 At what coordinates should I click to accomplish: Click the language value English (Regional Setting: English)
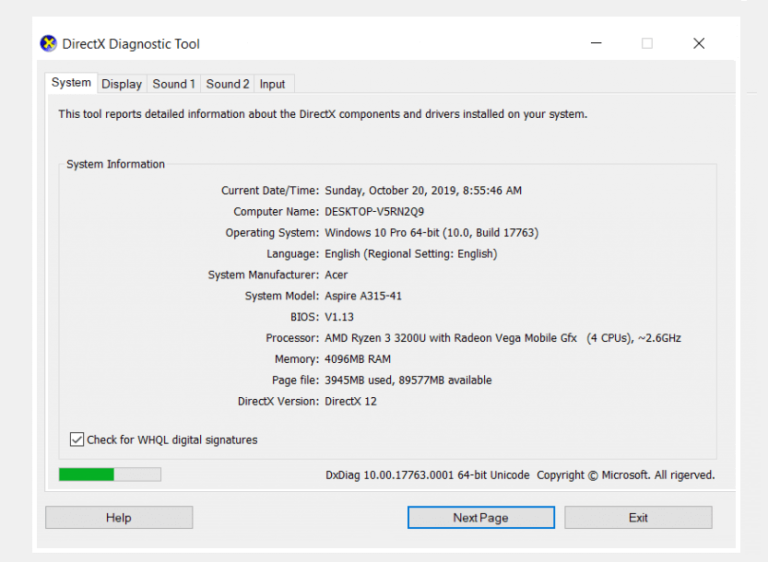tap(411, 254)
